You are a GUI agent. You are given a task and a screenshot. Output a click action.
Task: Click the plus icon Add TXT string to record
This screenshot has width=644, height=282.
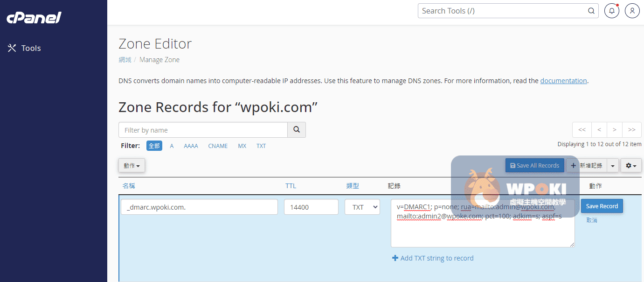(x=395, y=258)
